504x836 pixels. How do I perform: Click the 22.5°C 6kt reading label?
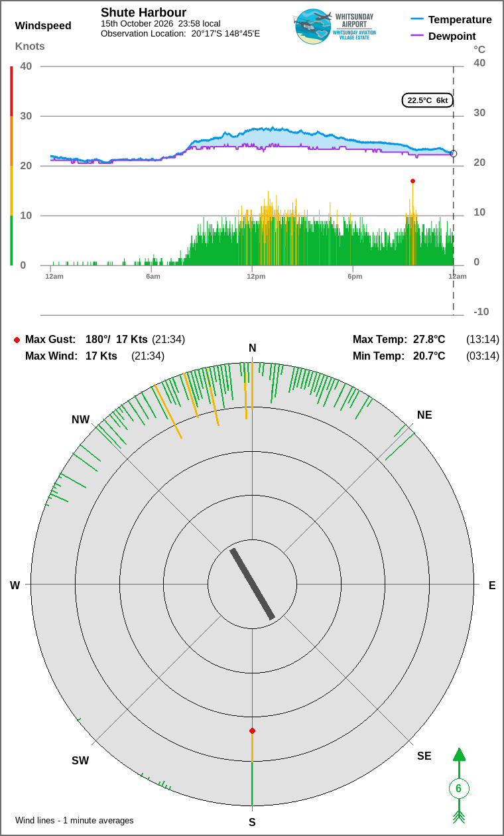click(428, 100)
